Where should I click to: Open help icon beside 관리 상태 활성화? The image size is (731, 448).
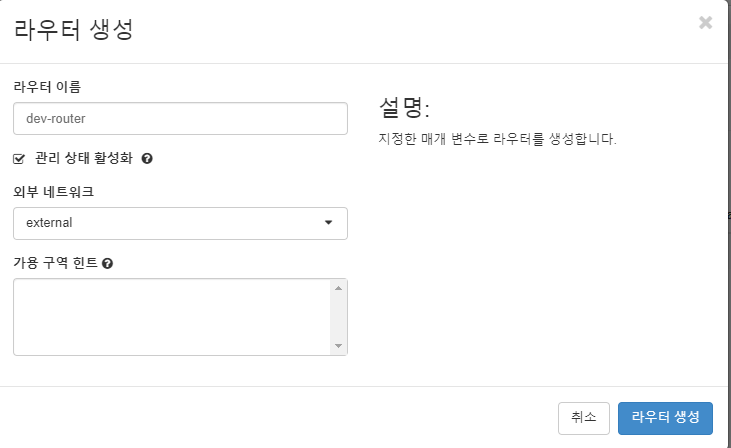tap(147, 159)
